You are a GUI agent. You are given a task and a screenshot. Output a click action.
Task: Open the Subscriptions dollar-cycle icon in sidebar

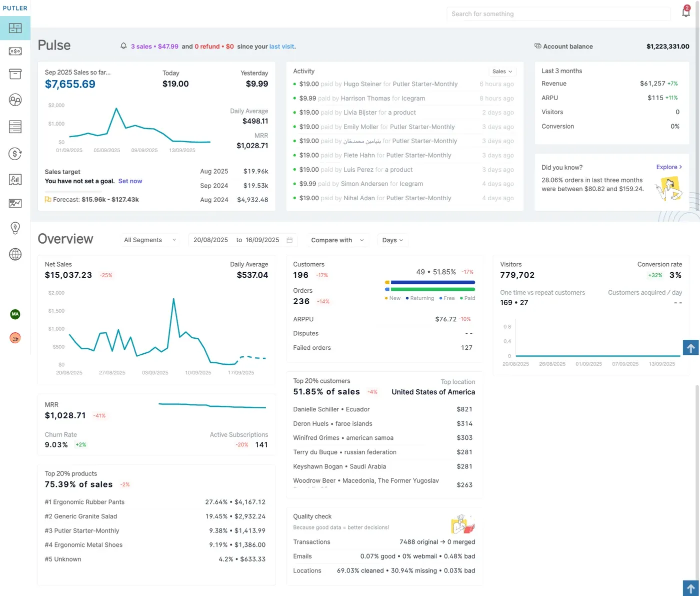(x=15, y=154)
